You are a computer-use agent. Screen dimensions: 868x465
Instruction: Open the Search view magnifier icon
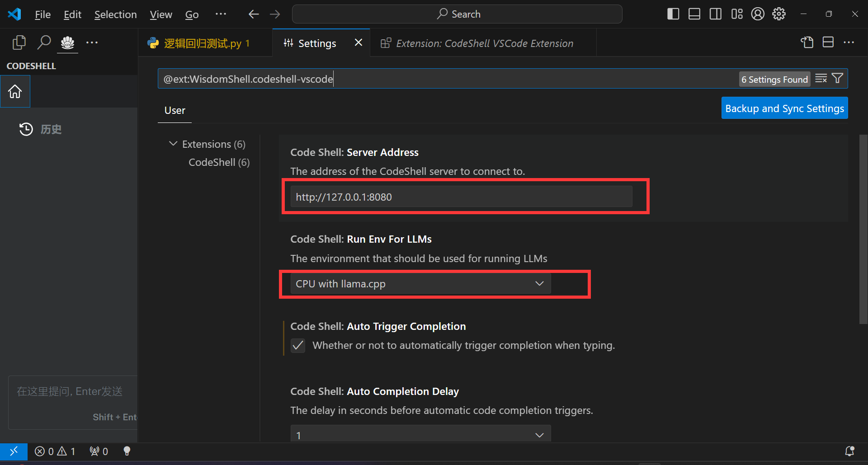point(44,42)
